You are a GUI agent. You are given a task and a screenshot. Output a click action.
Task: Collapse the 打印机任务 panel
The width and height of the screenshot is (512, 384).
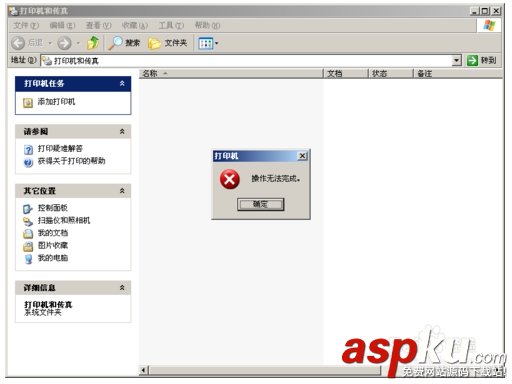click(122, 83)
